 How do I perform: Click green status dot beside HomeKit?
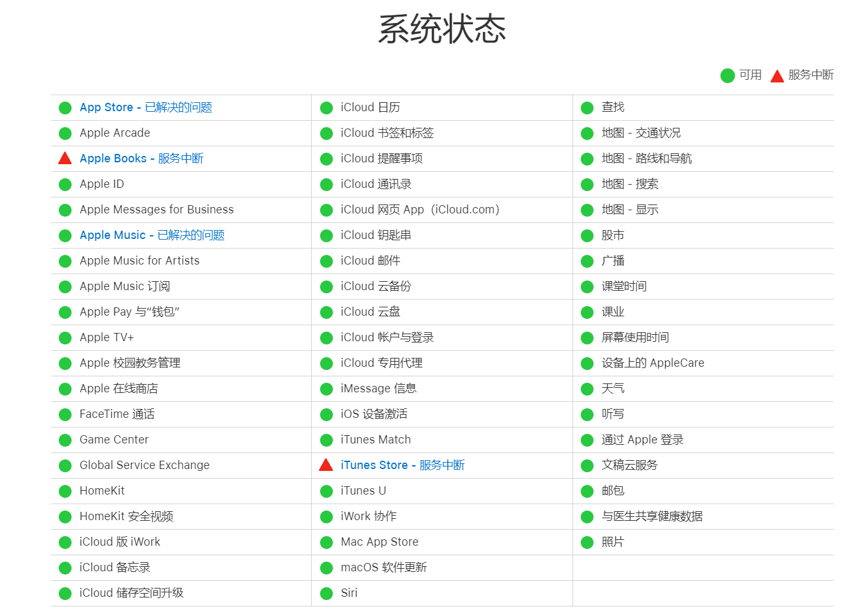tap(65, 491)
